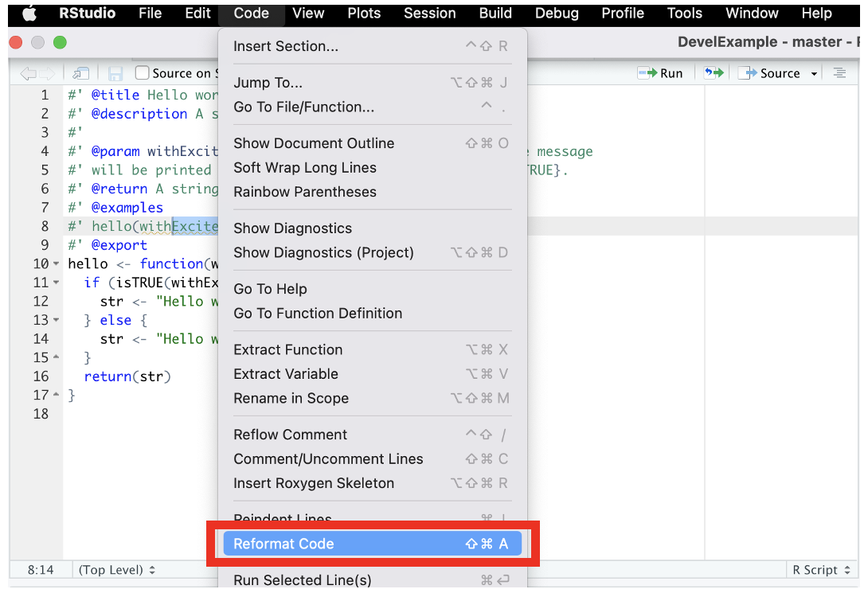Open the R Script file type dropdown
Image resolution: width=868 pixels, height=589 pixels.
point(822,570)
